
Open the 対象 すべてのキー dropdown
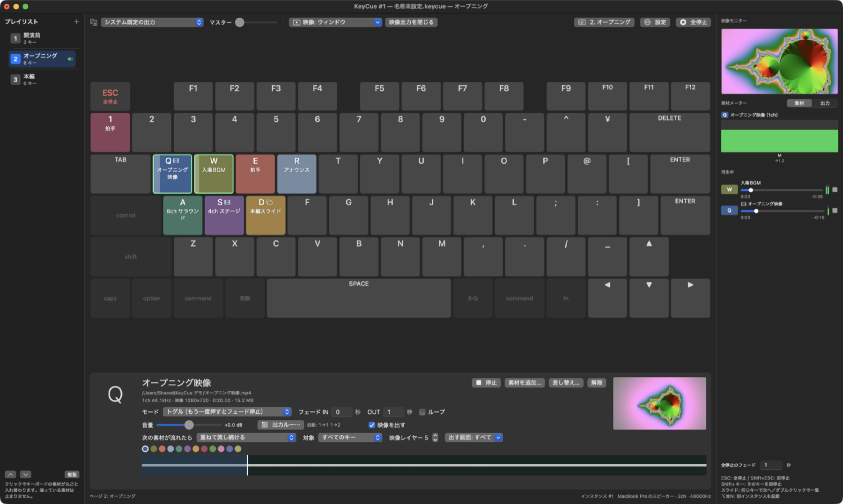point(350,438)
